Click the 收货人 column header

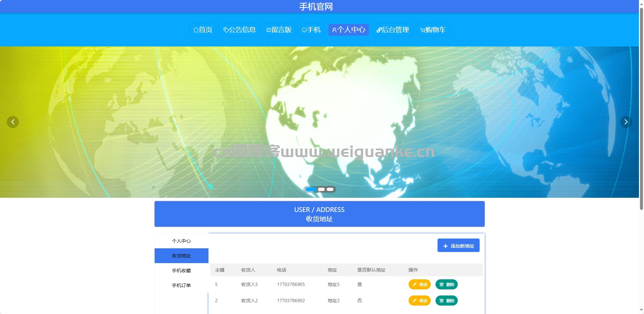[x=248, y=270]
